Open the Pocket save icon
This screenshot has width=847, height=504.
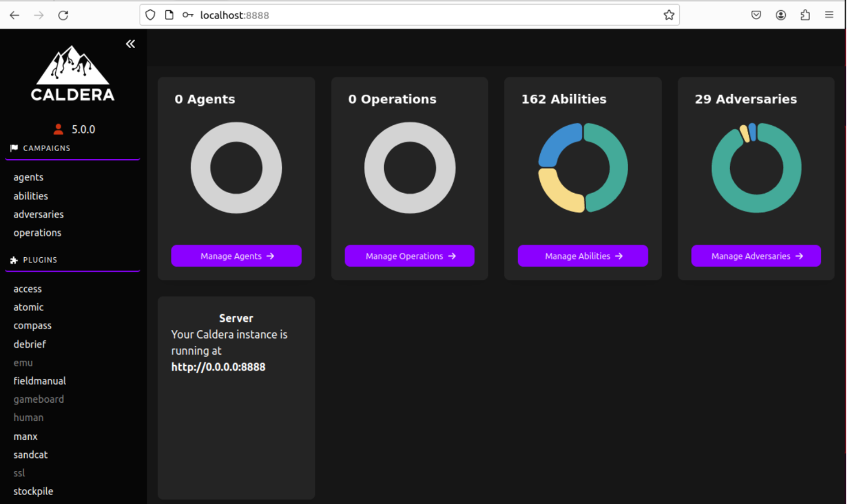(x=756, y=15)
